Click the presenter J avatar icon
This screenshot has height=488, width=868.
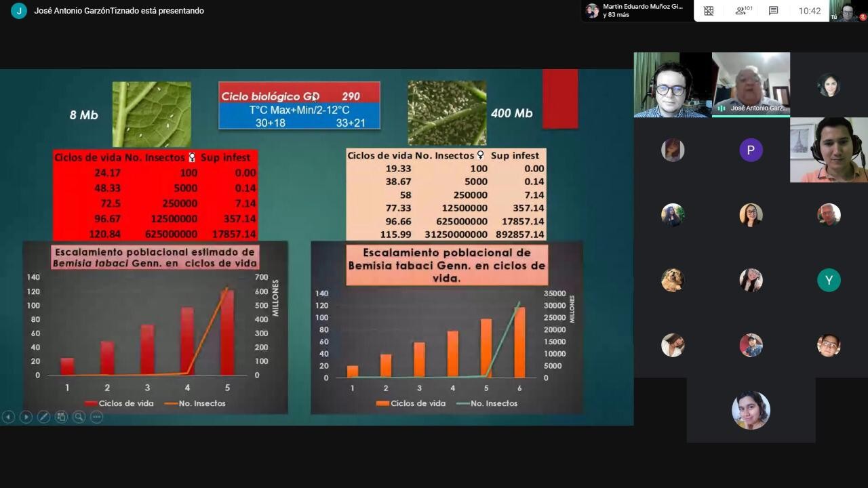(19, 11)
